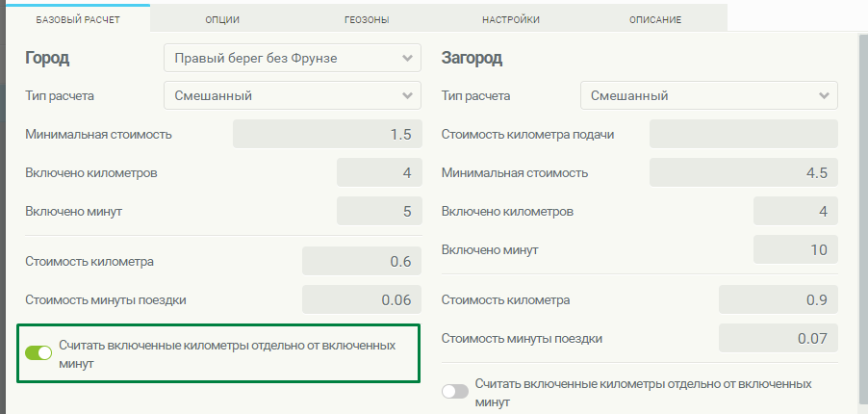The height and width of the screenshot is (414, 868).
Task: Open the Описание tab
Action: (655, 19)
